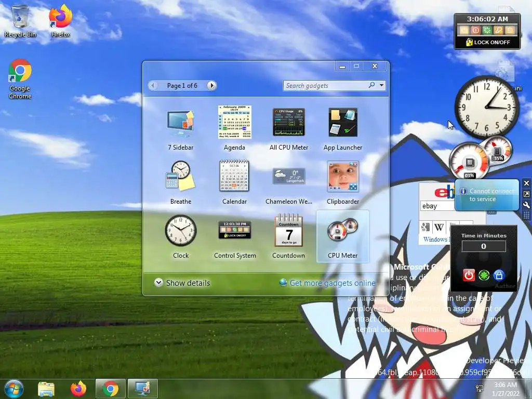Select the 7 Sidebar gadget

(180, 129)
